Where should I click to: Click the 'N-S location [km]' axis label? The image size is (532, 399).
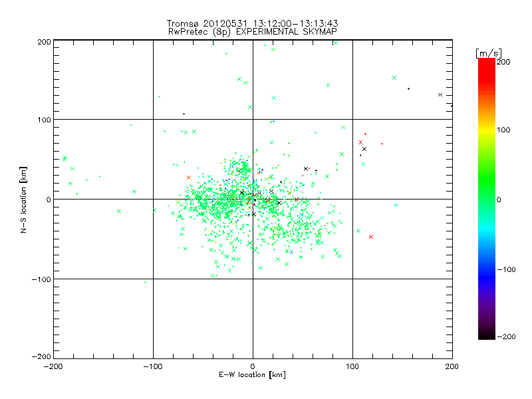pyautogui.click(x=23, y=199)
